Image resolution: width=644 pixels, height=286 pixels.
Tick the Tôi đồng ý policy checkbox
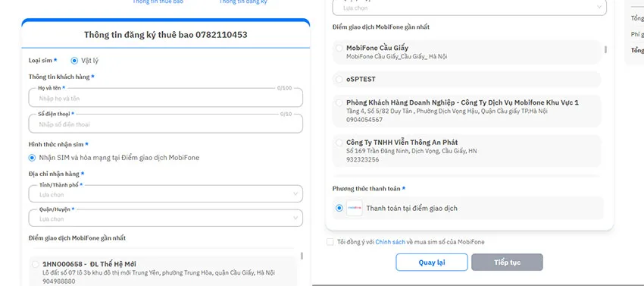tap(330, 242)
